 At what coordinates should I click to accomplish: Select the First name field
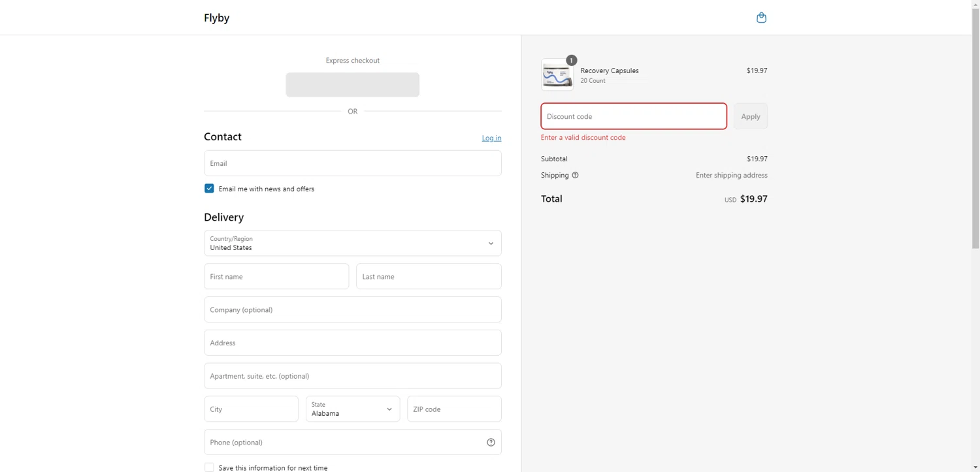tap(276, 277)
